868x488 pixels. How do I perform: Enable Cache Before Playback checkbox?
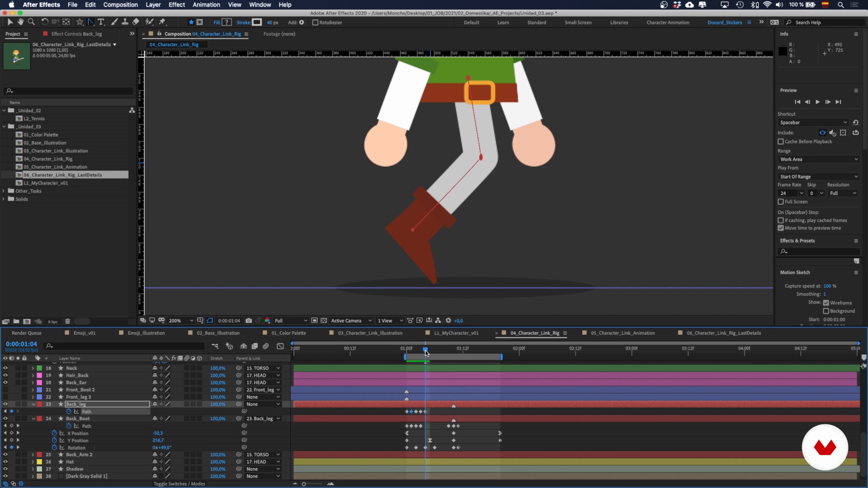click(781, 141)
